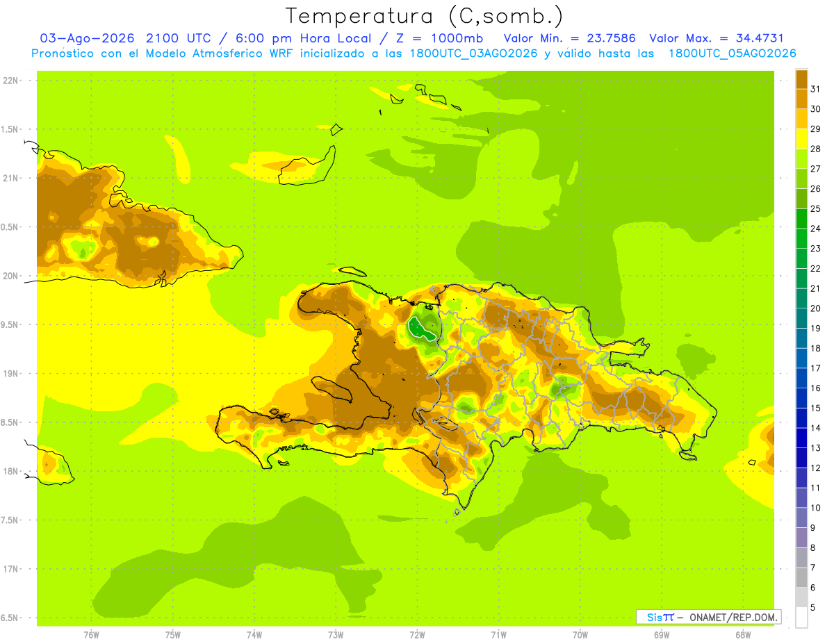Click the "20N" latitude label
Viewport: 834px width, 644px height.
[11, 276]
